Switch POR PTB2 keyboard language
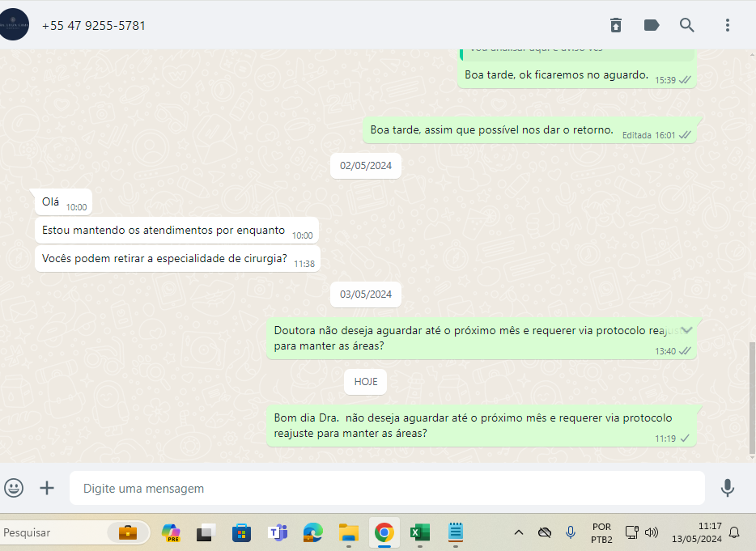Image resolution: width=756 pixels, height=551 pixels. (601, 532)
